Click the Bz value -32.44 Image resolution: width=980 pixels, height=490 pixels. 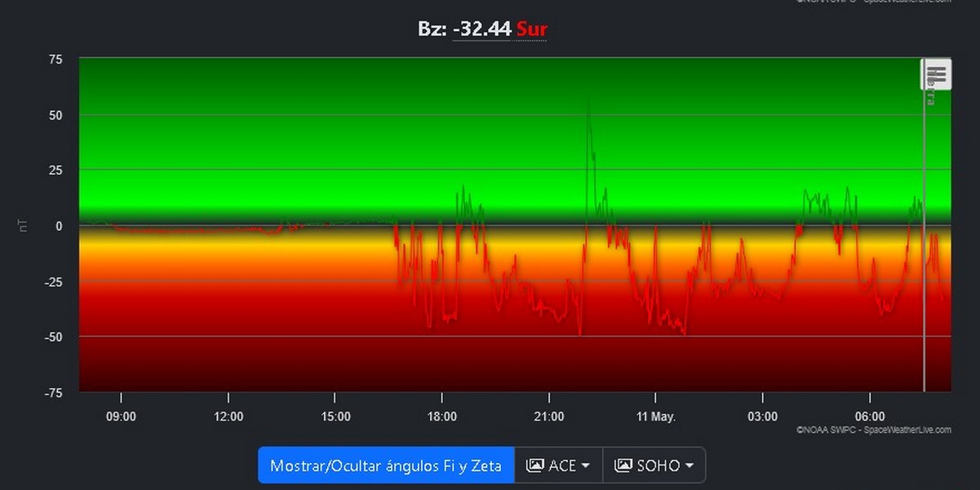481,29
